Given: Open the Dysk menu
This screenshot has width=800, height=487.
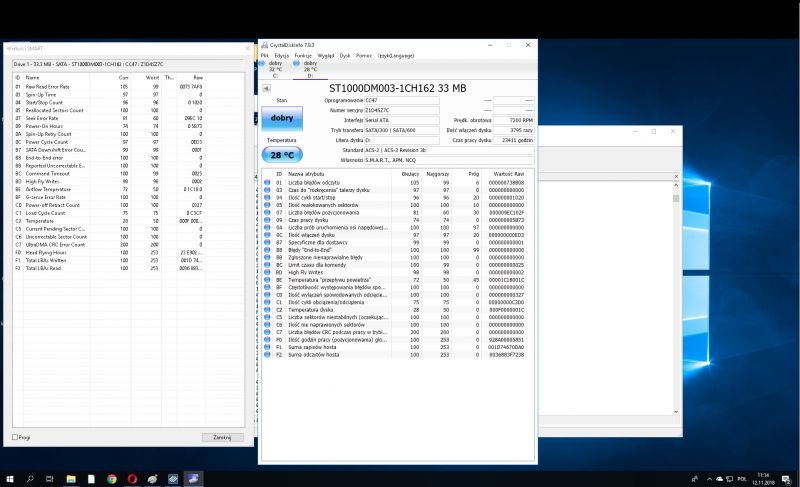Looking at the screenshot, I should tap(345, 56).
